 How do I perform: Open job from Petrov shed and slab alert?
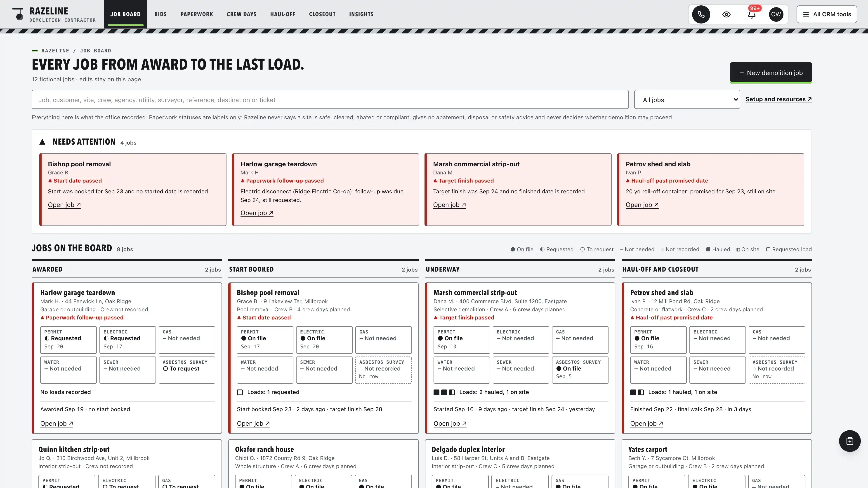click(642, 205)
